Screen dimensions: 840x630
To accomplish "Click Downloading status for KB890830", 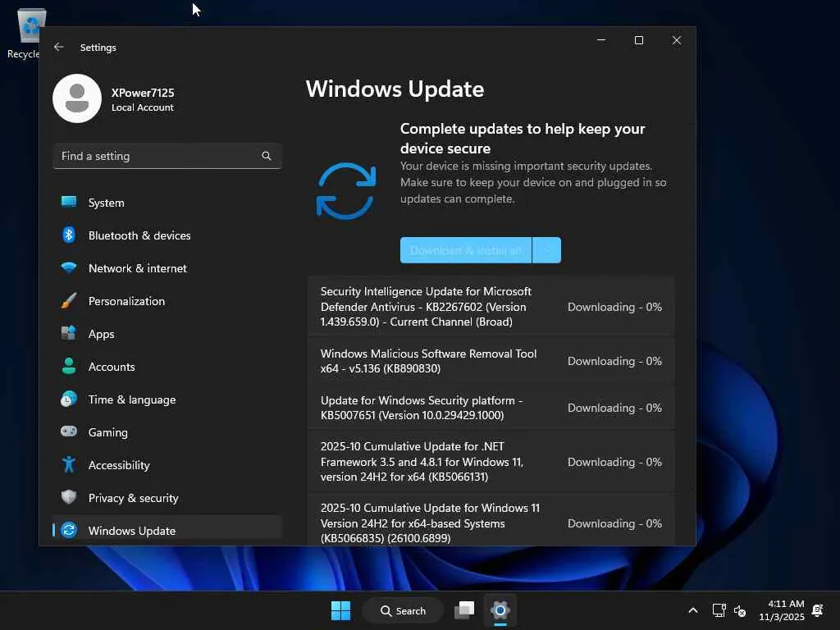I will (614, 361).
